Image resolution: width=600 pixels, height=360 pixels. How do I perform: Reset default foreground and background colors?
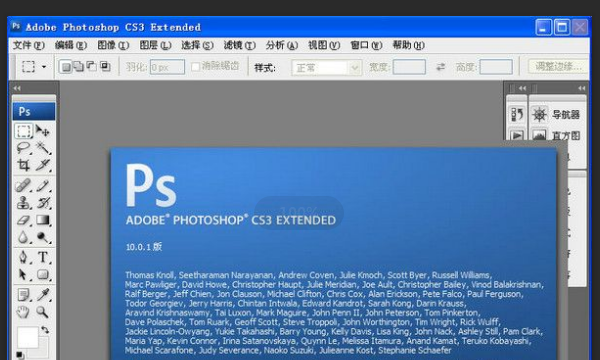point(20,355)
